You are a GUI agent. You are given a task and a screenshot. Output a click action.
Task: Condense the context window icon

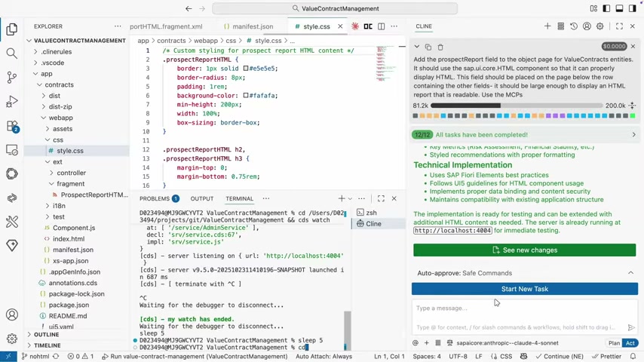click(x=632, y=106)
